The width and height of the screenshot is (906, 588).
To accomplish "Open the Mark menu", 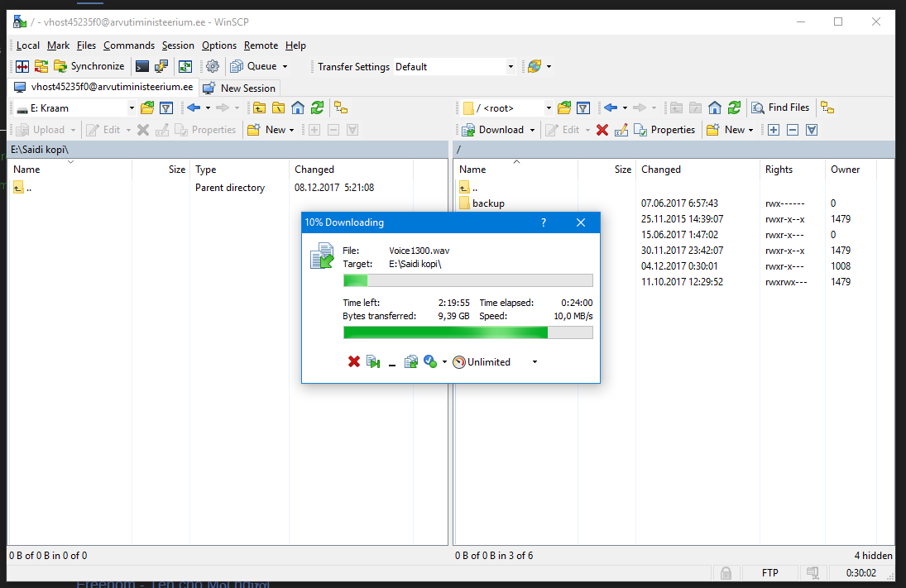I will [59, 45].
